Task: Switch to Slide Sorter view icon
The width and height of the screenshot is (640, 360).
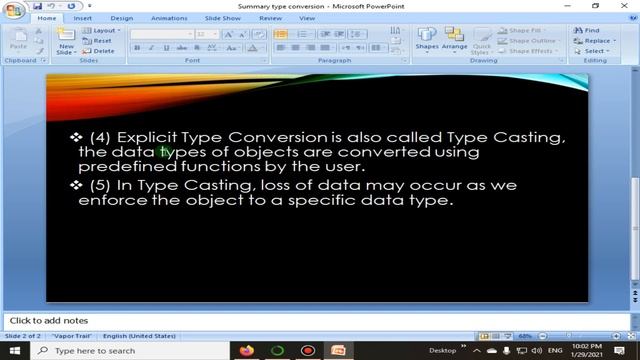Action: [496, 336]
